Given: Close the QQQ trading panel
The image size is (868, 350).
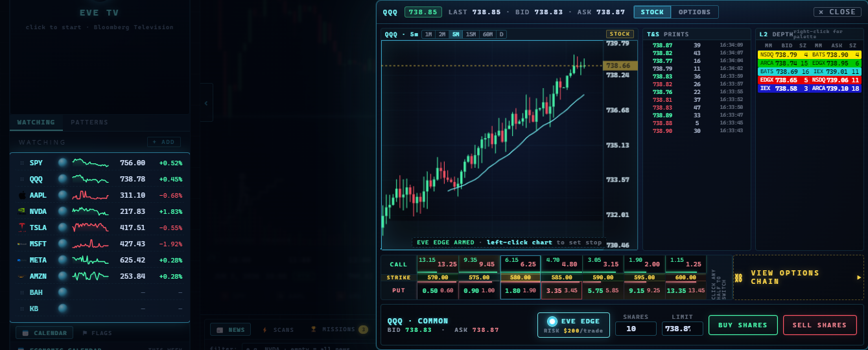Looking at the screenshot, I should point(838,12).
